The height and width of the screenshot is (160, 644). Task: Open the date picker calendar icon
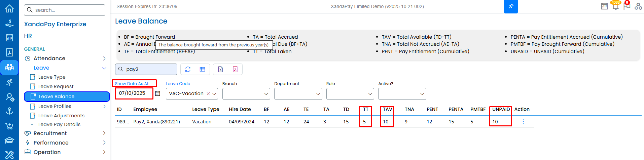(x=157, y=93)
